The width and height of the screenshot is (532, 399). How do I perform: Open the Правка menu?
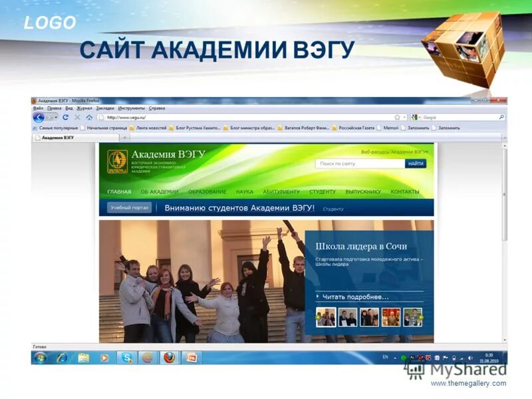coord(55,108)
